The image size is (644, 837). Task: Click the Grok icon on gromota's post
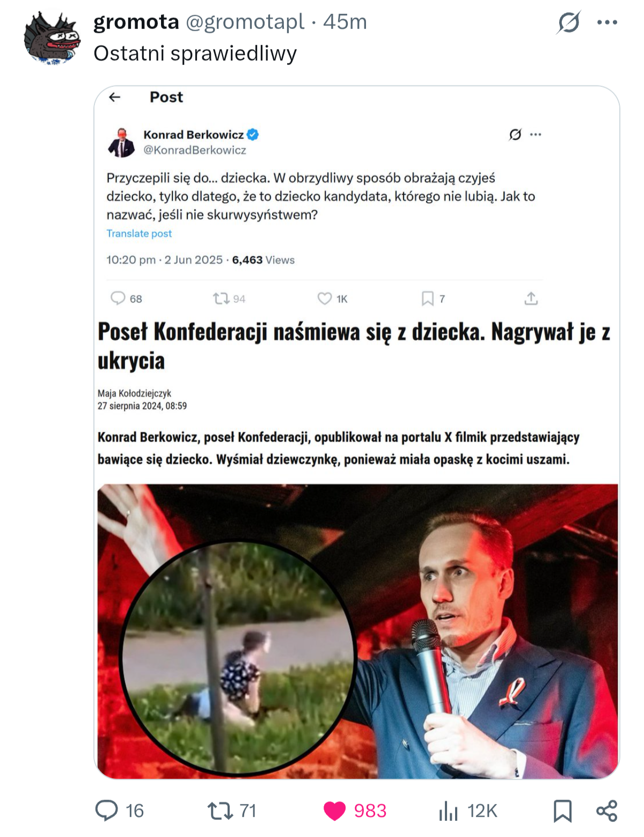(568, 23)
